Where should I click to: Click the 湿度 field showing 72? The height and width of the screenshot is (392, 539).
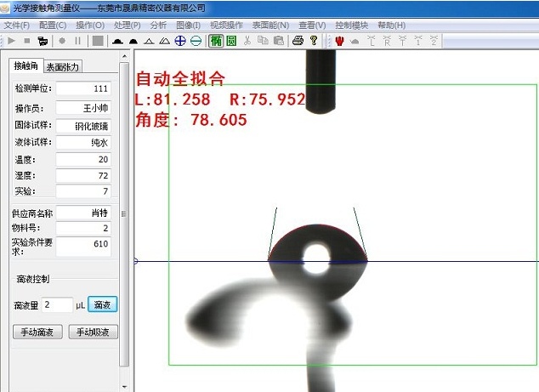click(x=83, y=176)
